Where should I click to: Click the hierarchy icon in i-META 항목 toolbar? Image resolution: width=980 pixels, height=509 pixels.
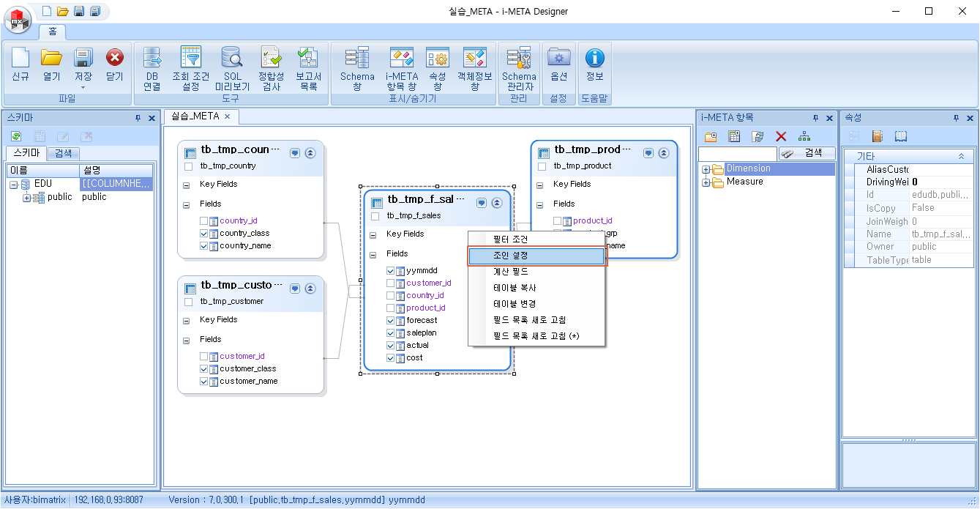click(804, 136)
